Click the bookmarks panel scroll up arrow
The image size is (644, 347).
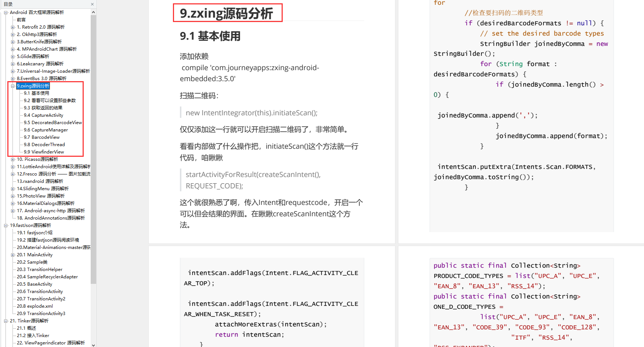tap(93, 12)
